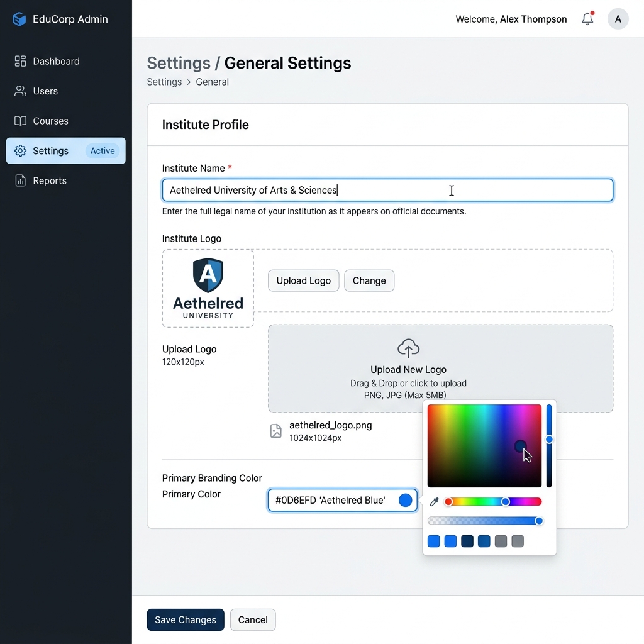Select the fifth gray preset swatch
This screenshot has height=644, width=644.
(x=501, y=541)
